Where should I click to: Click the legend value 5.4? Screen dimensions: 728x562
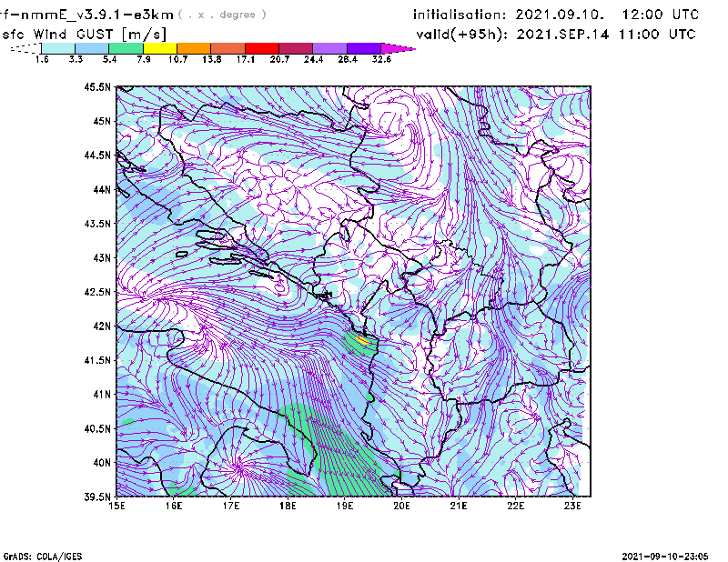[109, 59]
